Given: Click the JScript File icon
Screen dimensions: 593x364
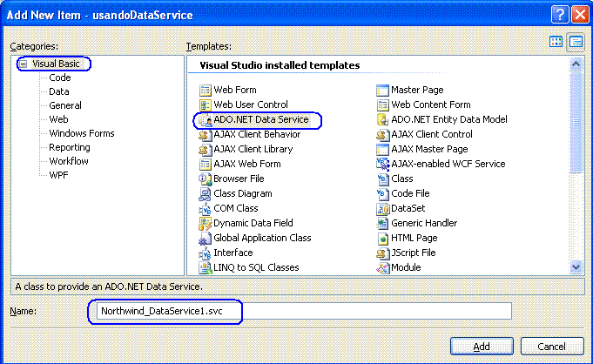Looking at the screenshot, I should [x=382, y=253].
